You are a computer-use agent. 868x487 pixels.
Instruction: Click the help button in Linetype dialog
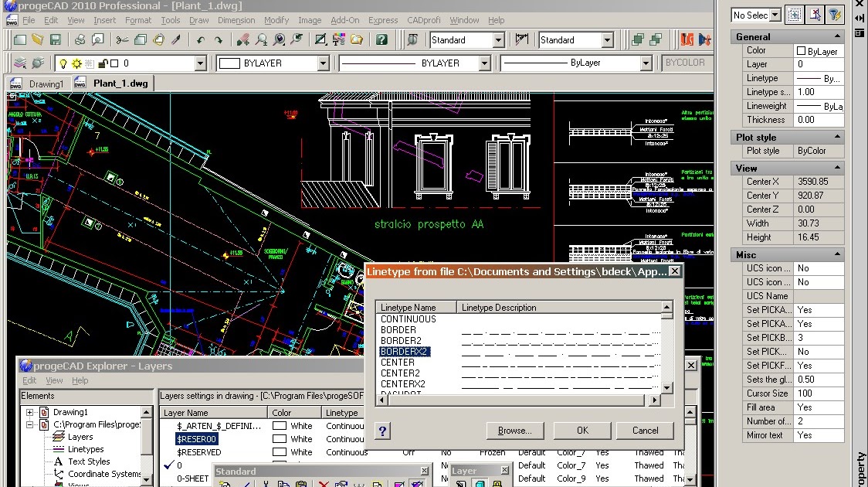point(382,431)
